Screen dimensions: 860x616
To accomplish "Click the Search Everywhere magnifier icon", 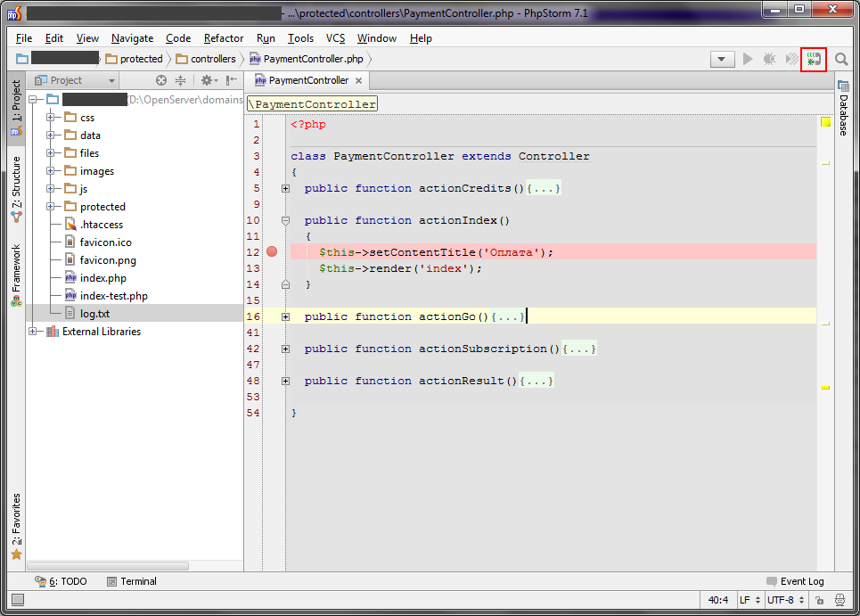I will coord(840,60).
